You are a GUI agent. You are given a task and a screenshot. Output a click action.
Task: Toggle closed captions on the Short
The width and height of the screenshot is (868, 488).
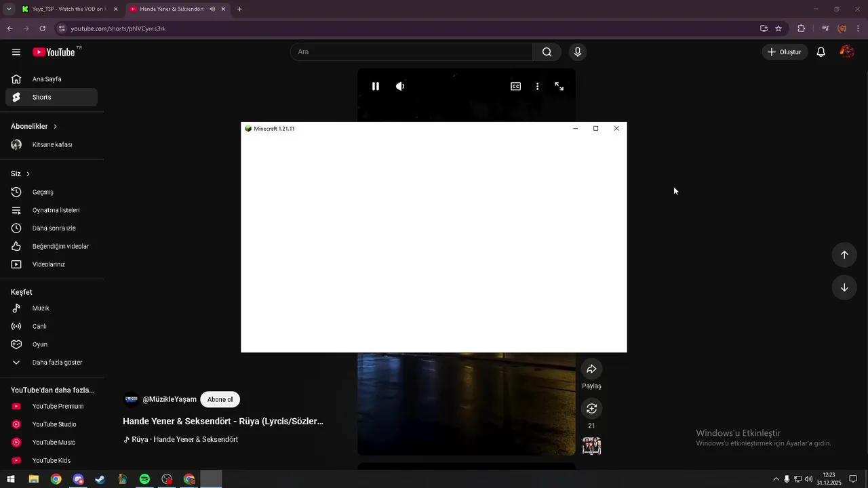click(516, 86)
